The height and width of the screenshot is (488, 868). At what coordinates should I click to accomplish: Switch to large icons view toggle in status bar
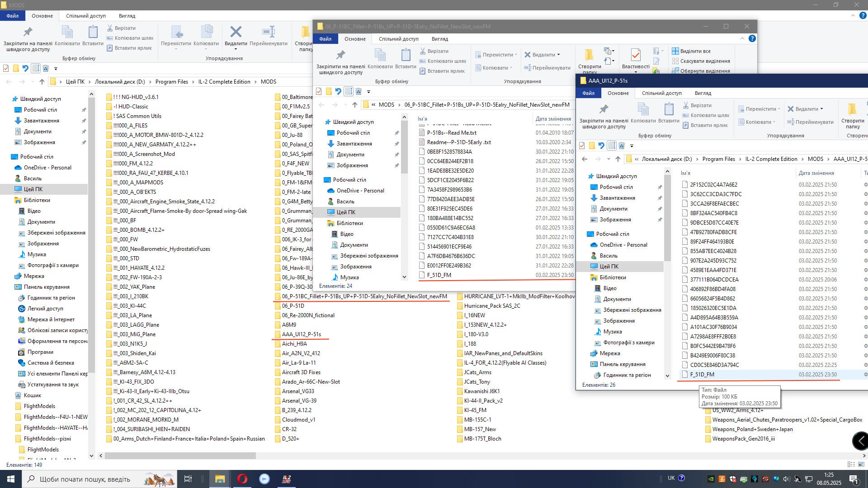861,465
